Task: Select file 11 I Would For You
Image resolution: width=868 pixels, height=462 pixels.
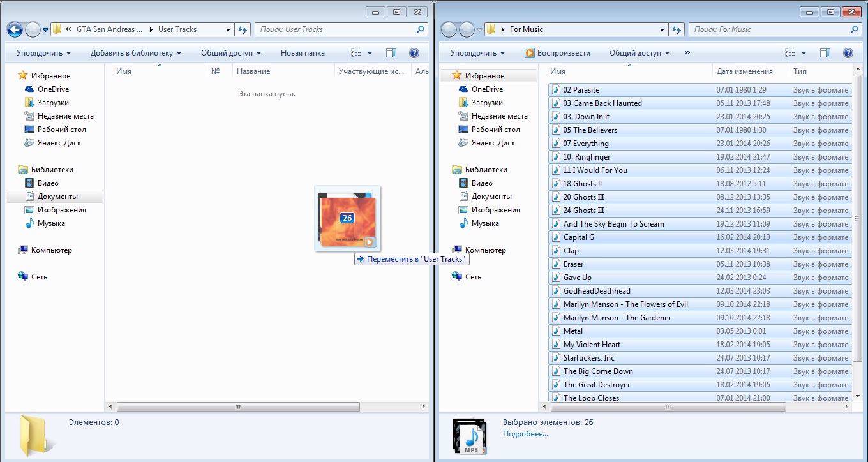Action: pos(700,170)
